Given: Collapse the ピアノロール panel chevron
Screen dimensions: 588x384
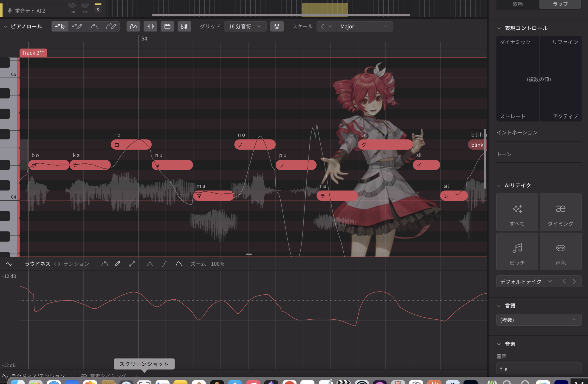Looking at the screenshot, I should coord(6,26).
